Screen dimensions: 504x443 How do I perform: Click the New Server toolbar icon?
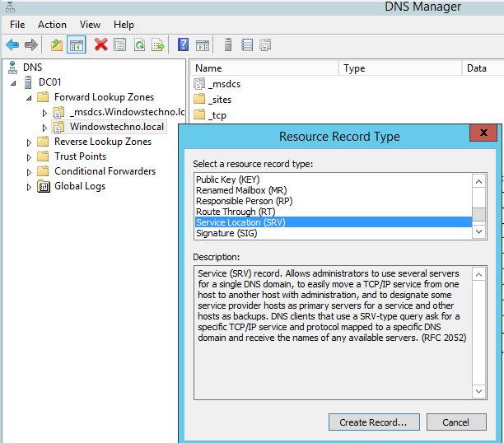pos(228,44)
